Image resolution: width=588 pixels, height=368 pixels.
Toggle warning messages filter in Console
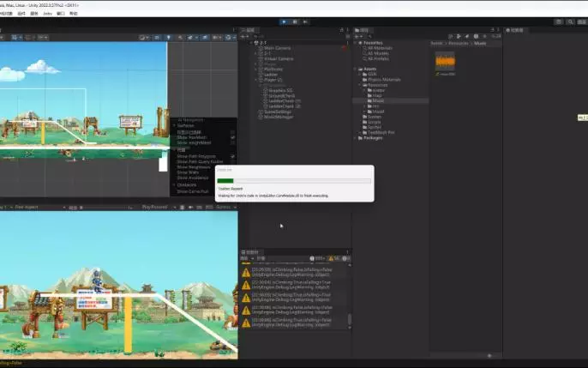tap(334, 258)
